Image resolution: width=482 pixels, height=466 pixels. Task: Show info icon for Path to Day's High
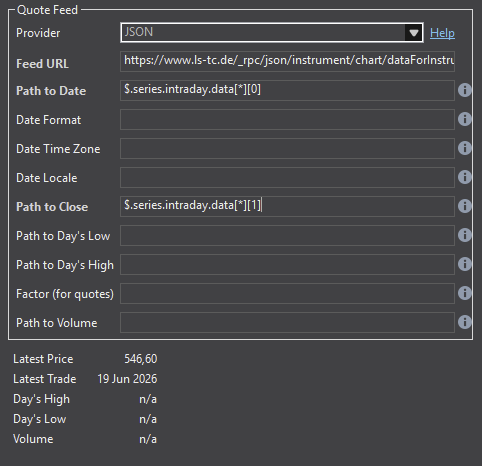coord(465,264)
